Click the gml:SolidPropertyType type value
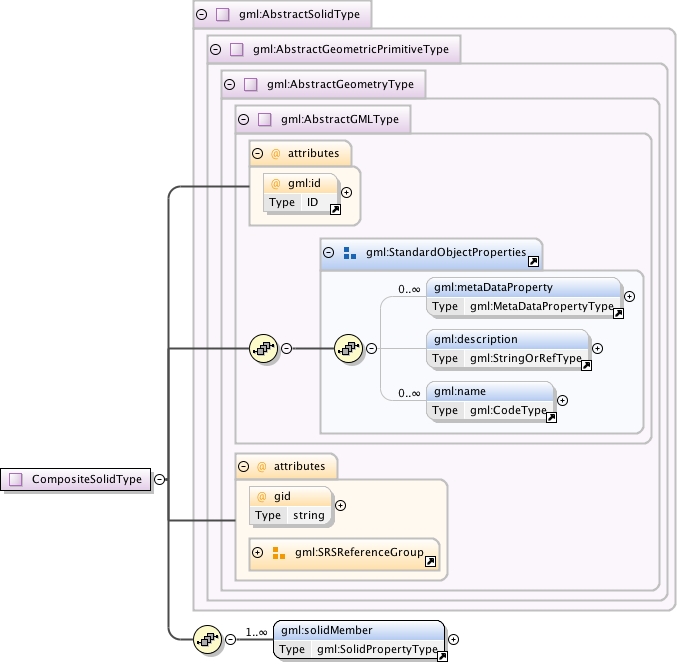This screenshot has height=664, width=677. coord(377,649)
